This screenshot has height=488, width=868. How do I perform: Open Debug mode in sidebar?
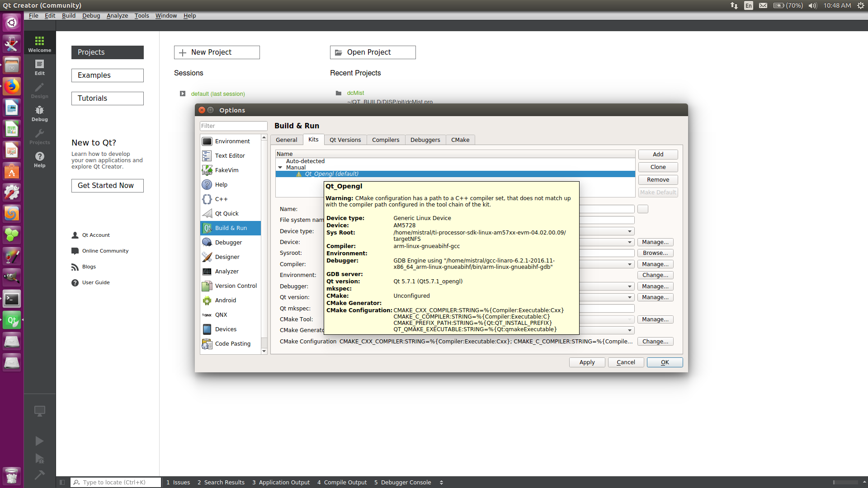point(40,113)
